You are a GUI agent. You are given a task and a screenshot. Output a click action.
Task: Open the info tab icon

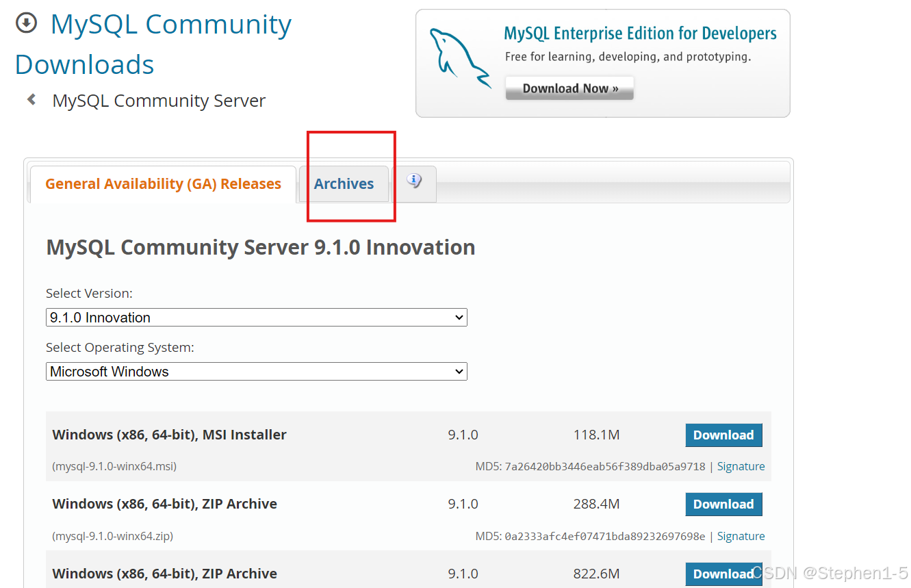click(414, 181)
